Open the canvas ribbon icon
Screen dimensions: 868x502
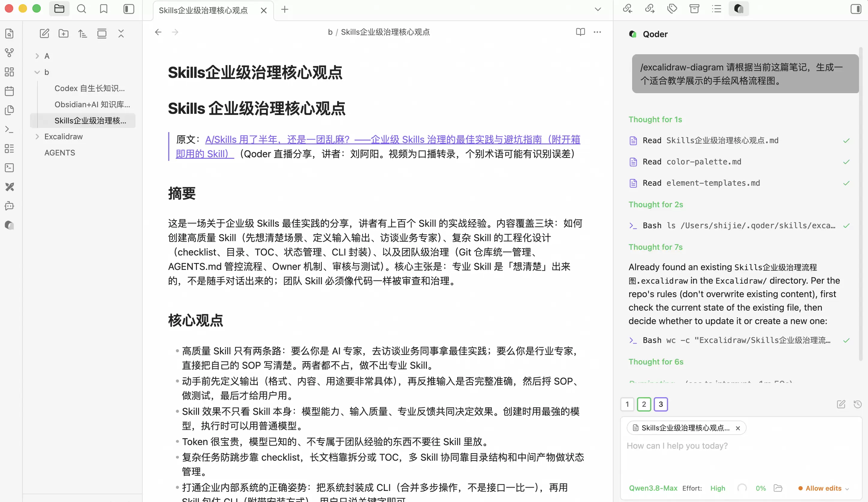pos(10,72)
